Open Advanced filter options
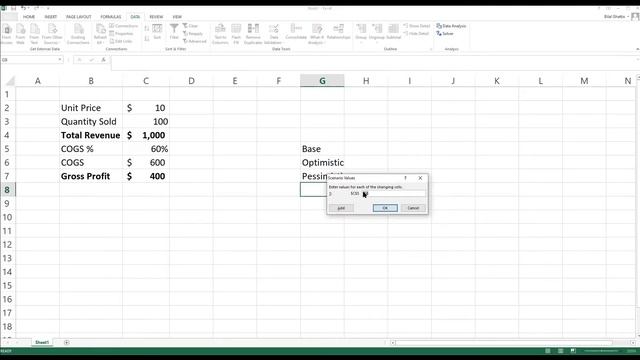 point(194,41)
